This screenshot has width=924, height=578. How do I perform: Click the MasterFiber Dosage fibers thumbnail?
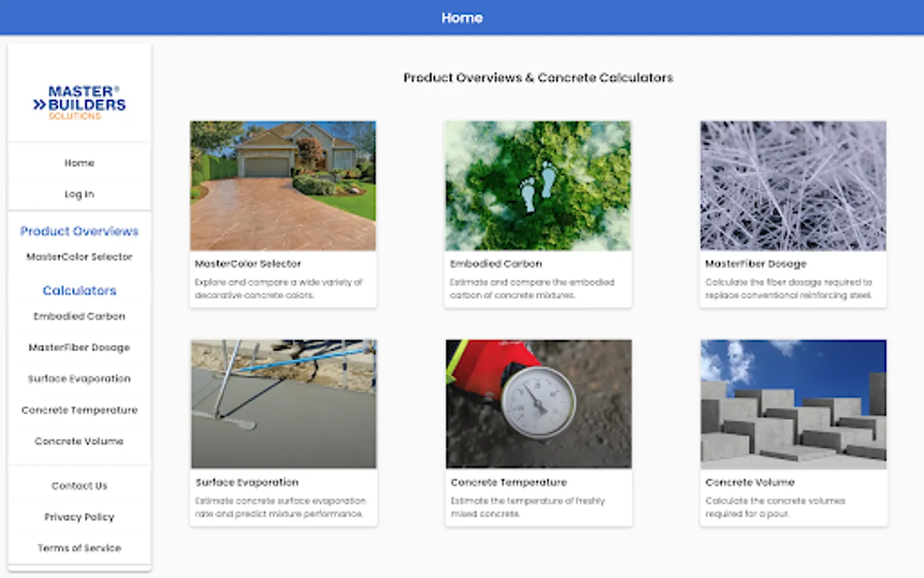coord(793,186)
